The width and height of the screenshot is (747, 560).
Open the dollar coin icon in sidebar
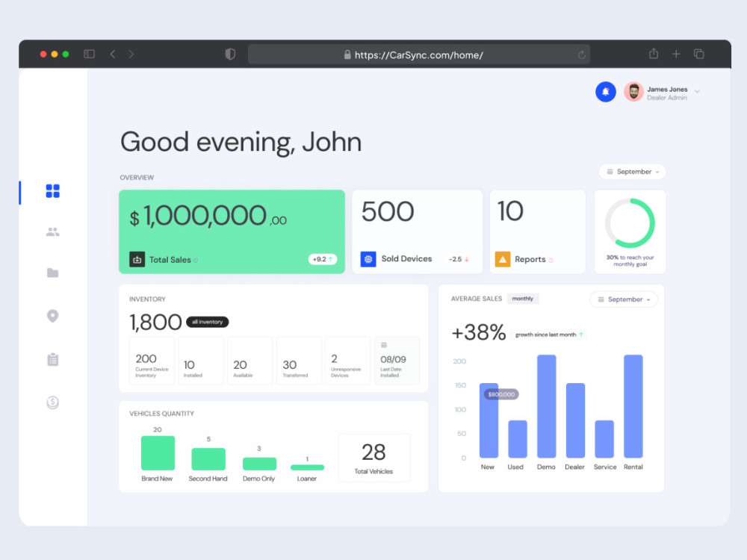[53, 402]
